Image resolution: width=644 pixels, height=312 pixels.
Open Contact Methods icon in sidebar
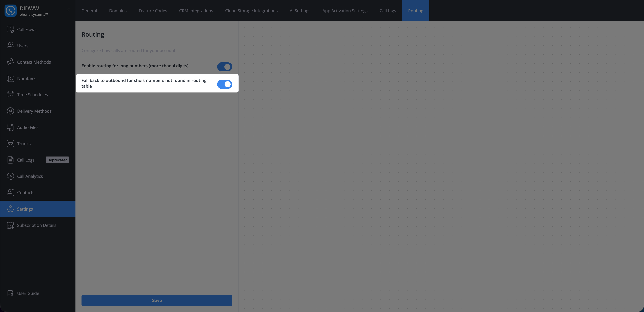[x=10, y=62]
